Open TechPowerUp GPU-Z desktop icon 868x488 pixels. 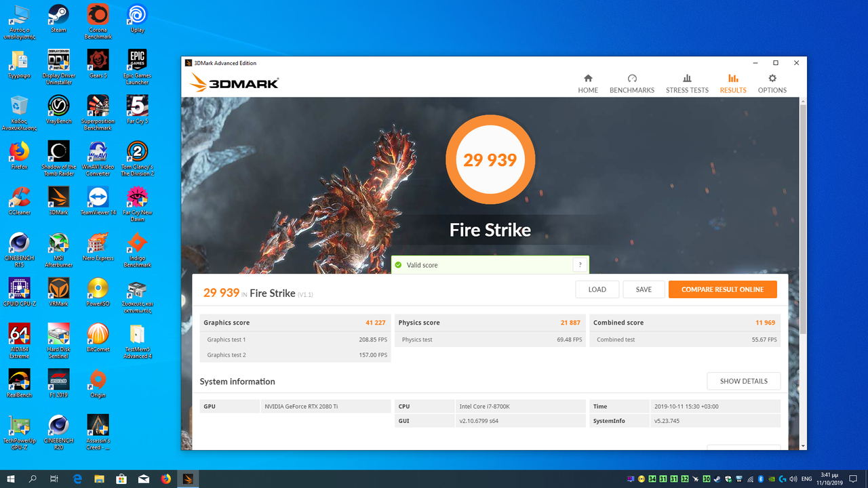coord(19,432)
